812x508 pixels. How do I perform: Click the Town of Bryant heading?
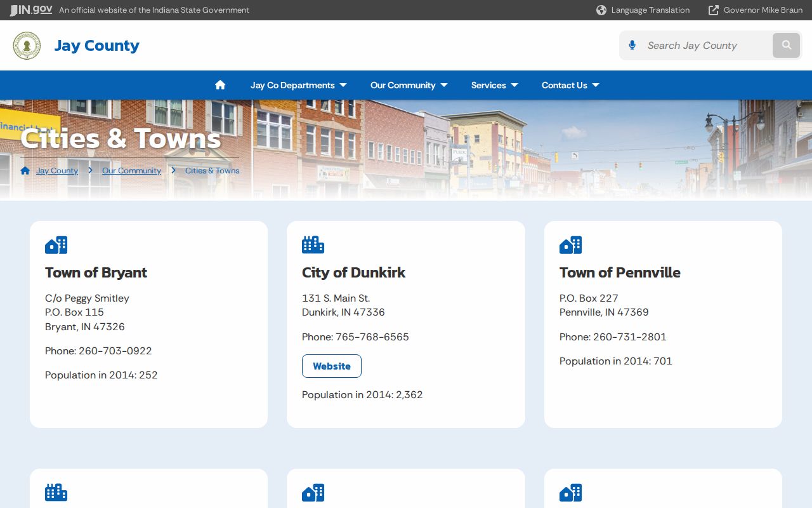coord(96,272)
